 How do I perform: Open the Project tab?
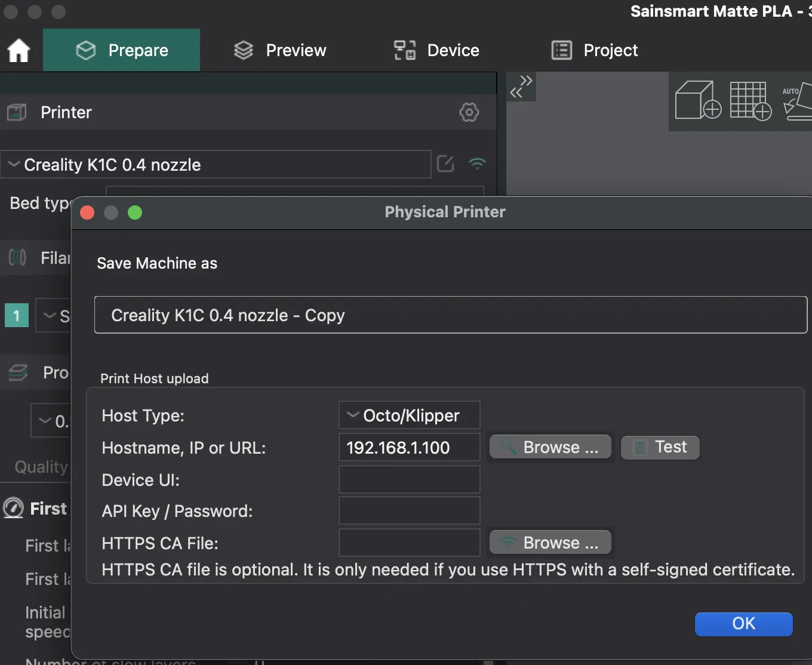point(595,50)
